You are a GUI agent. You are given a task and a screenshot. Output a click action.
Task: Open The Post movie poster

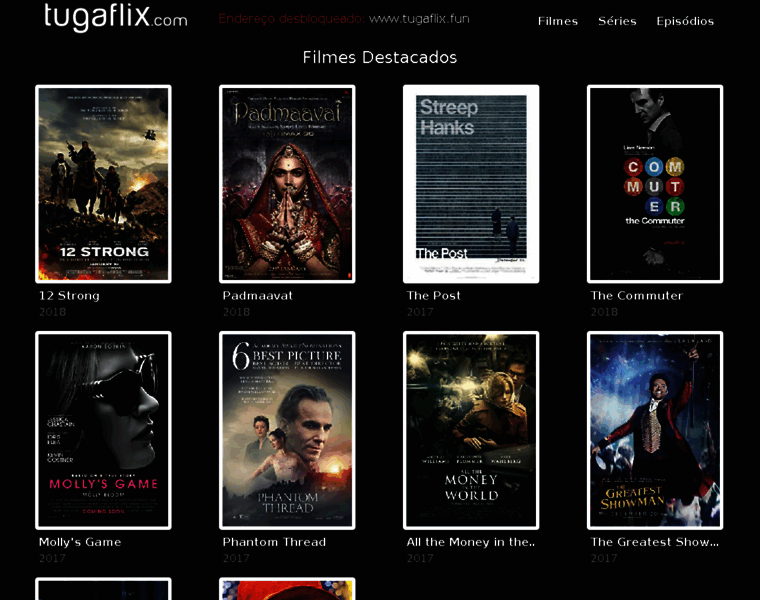click(471, 184)
